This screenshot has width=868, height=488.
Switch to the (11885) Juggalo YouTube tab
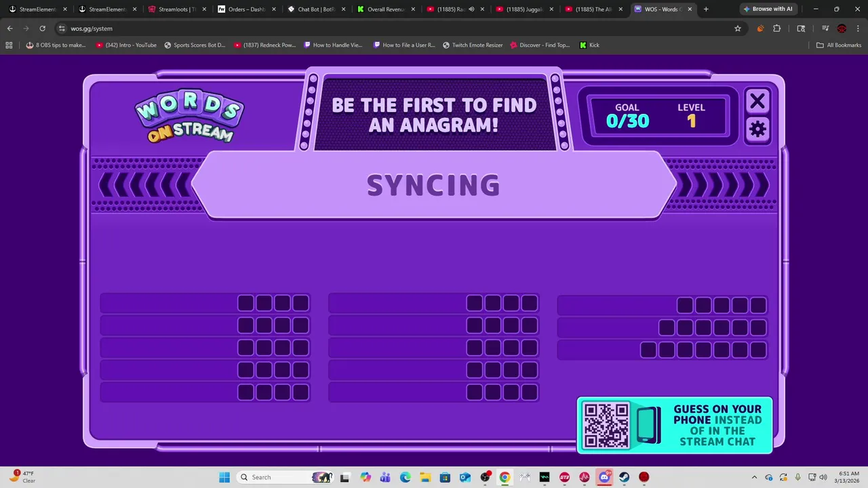click(x=524, y=9)
